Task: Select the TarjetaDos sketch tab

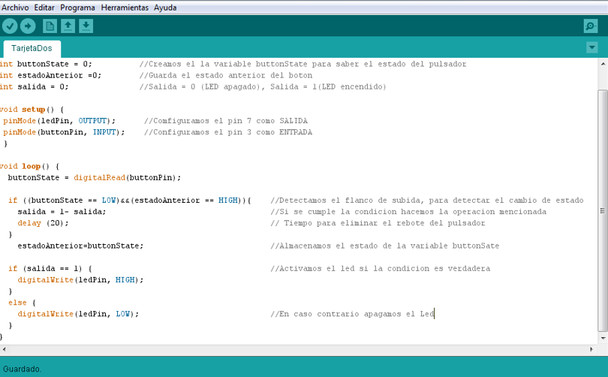Action: click(x=32, y=48)
